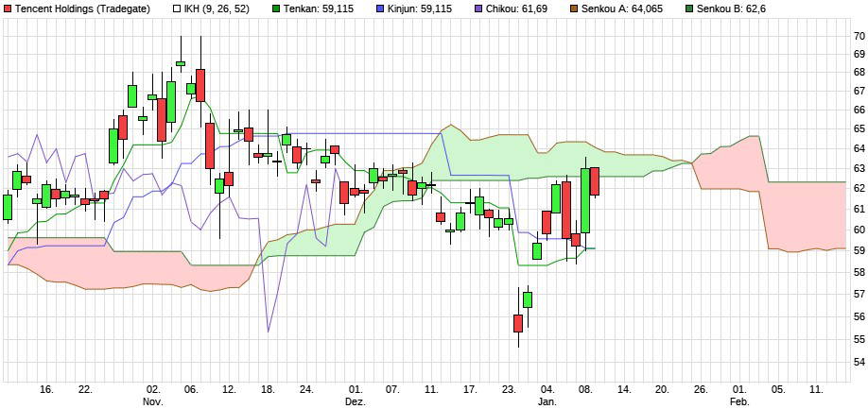Select the Tencent Holdings (Tradegate) legend label
This screenshot has width=868, height=409.
tap(82, 9)
